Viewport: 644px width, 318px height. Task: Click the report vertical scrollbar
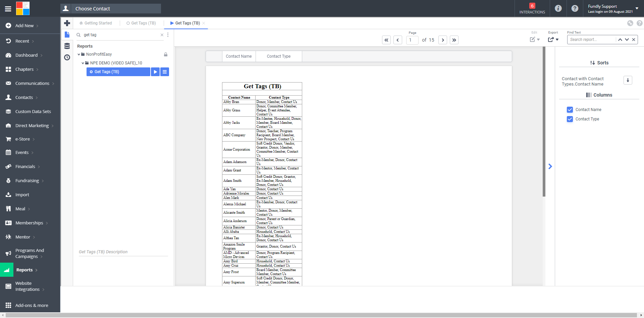(x=544, y=122)
